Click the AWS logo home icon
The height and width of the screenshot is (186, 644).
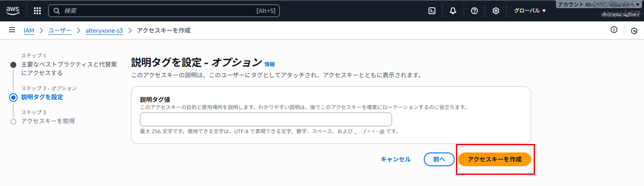[x=13, y=11]
